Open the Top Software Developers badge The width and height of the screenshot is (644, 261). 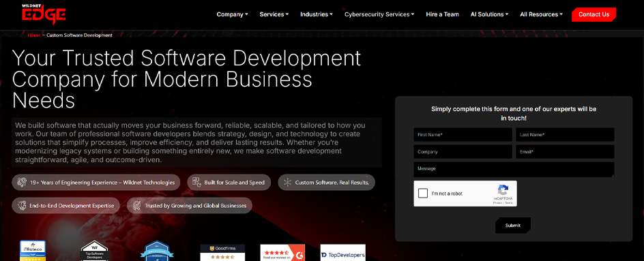(x=94, y=251)
